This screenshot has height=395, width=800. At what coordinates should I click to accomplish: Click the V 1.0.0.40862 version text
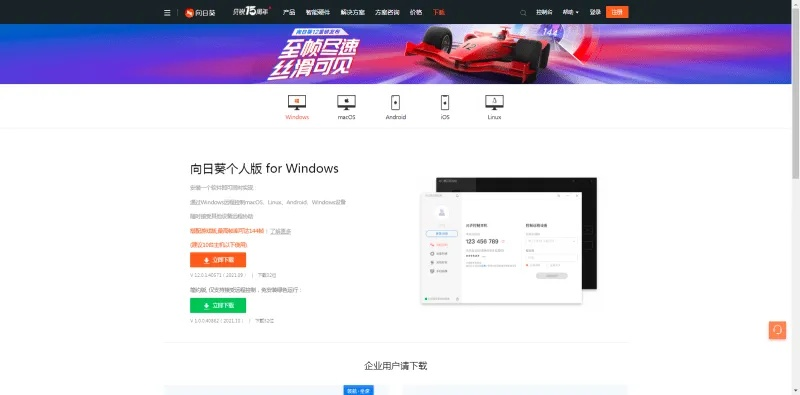point(216,321)
